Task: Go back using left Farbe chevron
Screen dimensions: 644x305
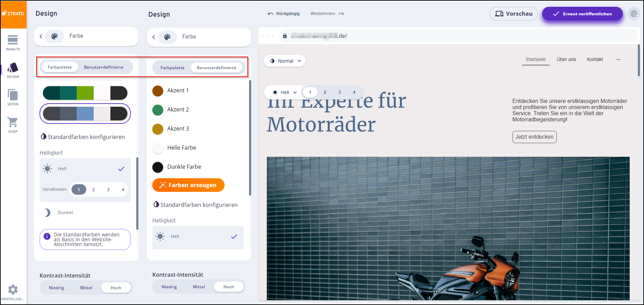Action: 41,36
